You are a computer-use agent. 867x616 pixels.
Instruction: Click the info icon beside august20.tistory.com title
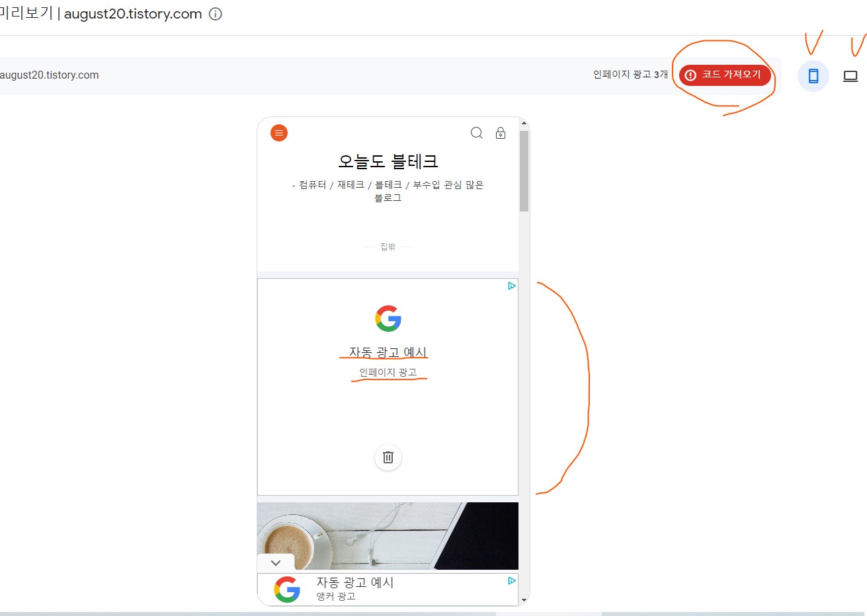point(216,14)
